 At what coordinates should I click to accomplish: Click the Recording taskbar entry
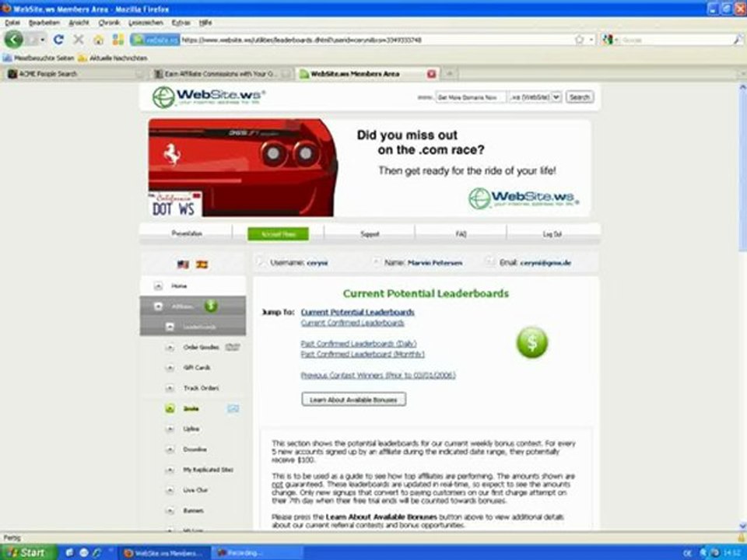(256, 553)
